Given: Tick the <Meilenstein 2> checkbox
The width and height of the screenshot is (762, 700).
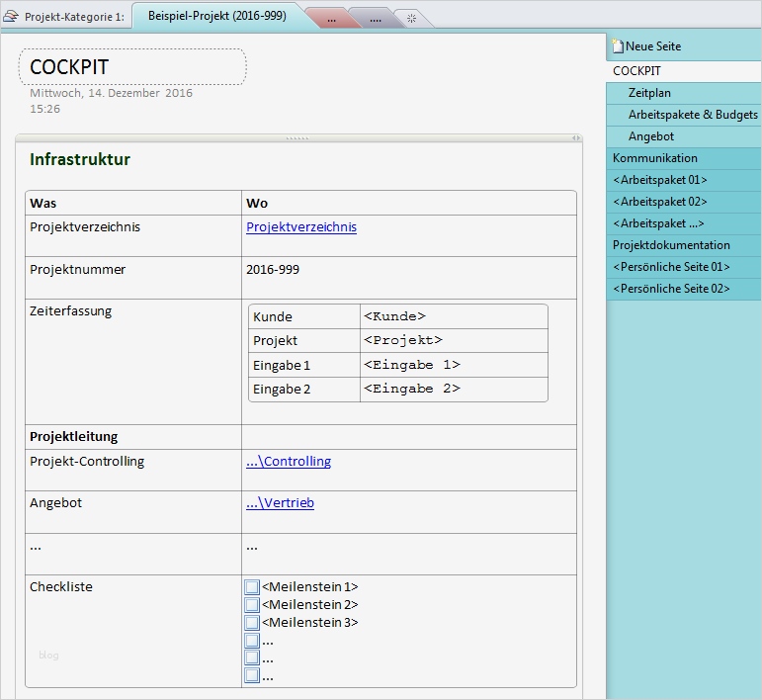Looking at the screenshot, I should point(252,605).
